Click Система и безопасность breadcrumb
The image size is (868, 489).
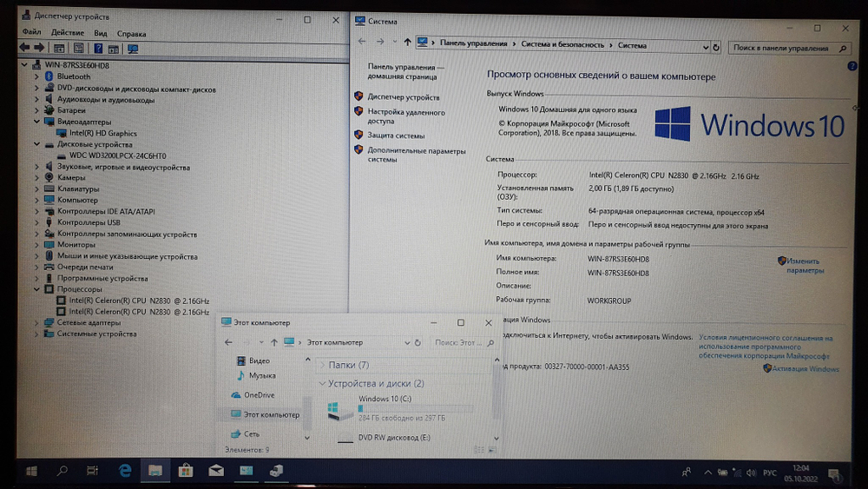point(562,45)
